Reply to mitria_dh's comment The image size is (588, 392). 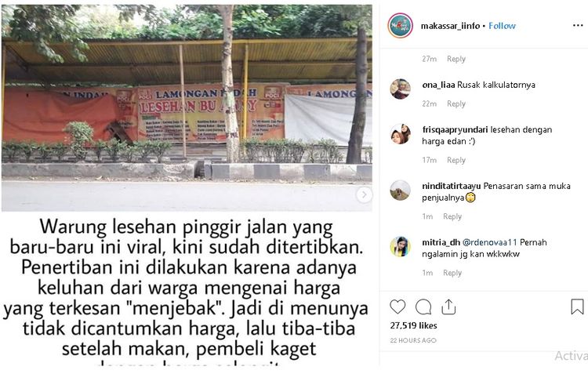pos(452,273)
